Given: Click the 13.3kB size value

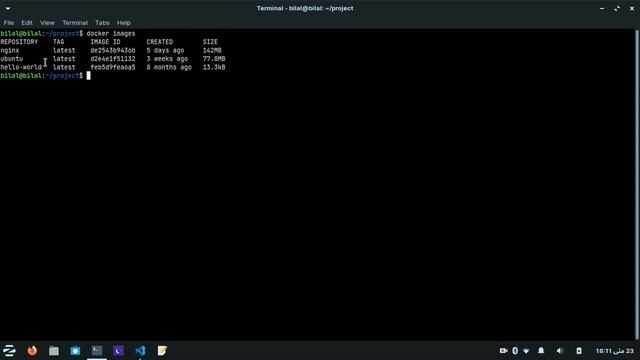Looking at the screenshot, I should pyautogui.click(x=214, y=67).
